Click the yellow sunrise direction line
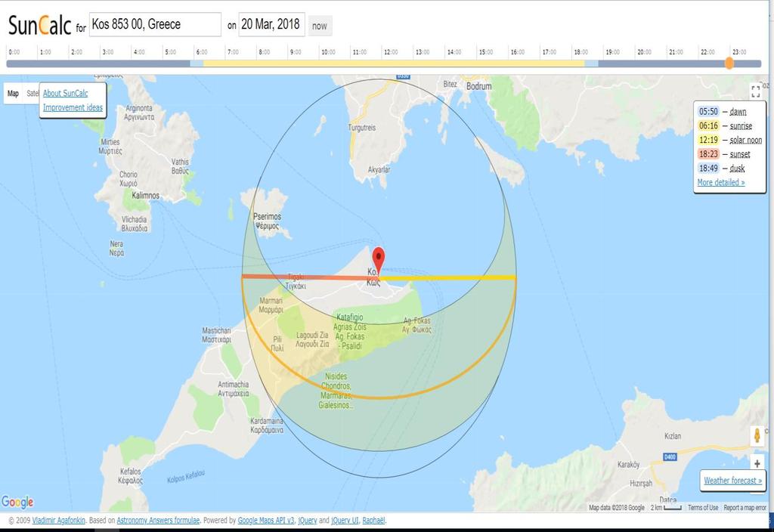Viewport: 774px width, 532px height. 447,278
